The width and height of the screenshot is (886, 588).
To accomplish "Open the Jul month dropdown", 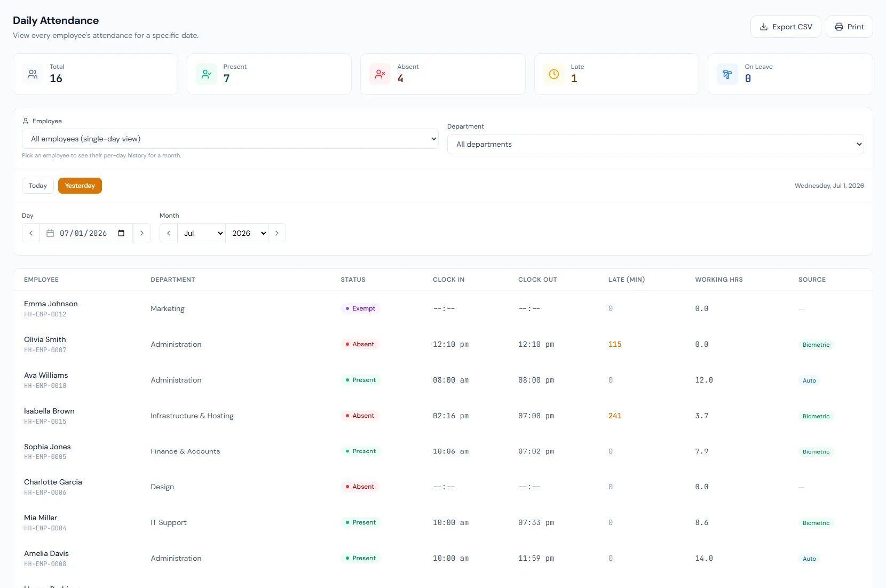I will [x=202, y=233].
